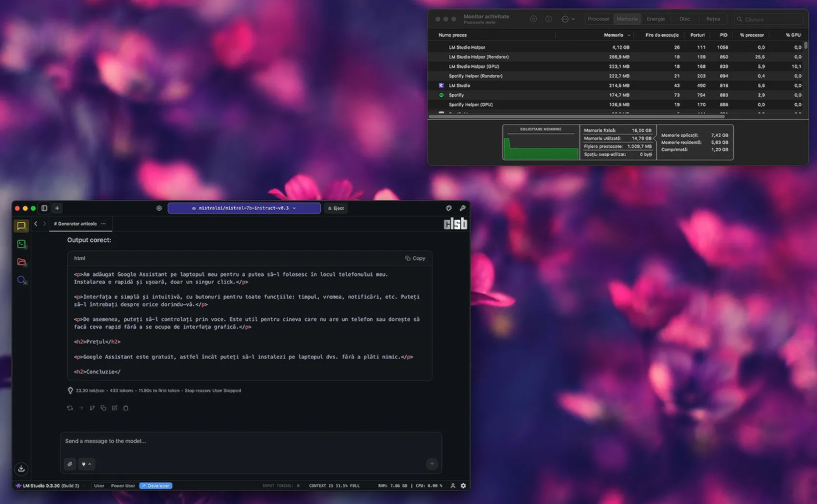Open the downloads icon at bottom left

coord(21,469)
